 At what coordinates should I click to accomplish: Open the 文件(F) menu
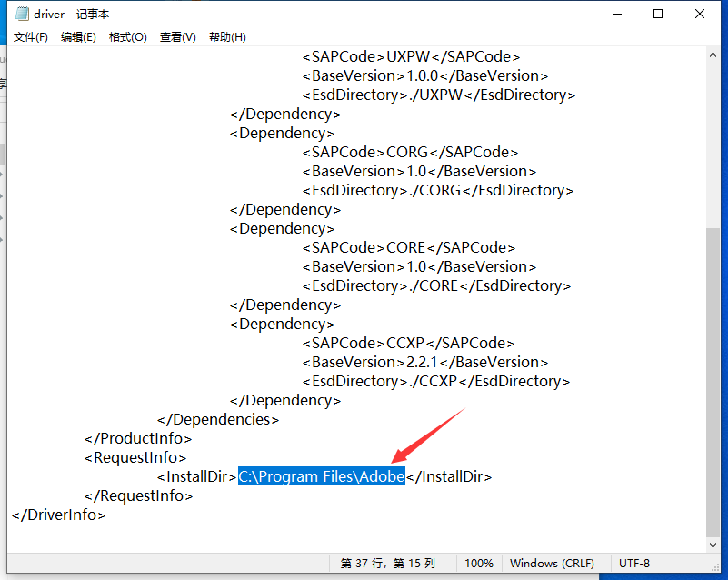31,37
